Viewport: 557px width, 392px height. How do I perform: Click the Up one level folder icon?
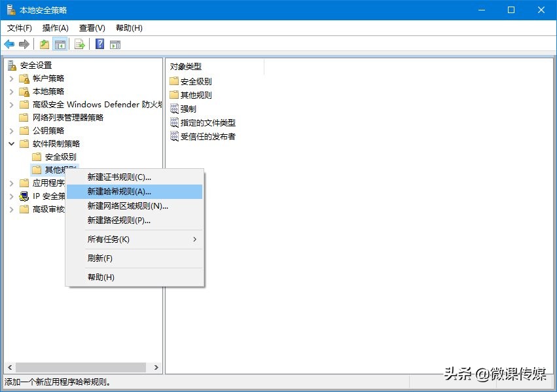point(44,45)
